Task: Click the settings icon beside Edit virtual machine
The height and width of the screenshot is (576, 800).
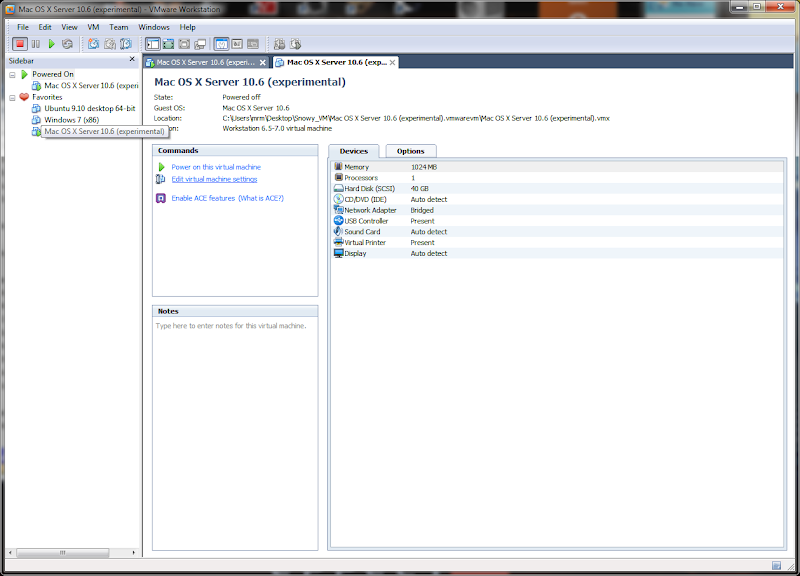Action: (160, 179)
